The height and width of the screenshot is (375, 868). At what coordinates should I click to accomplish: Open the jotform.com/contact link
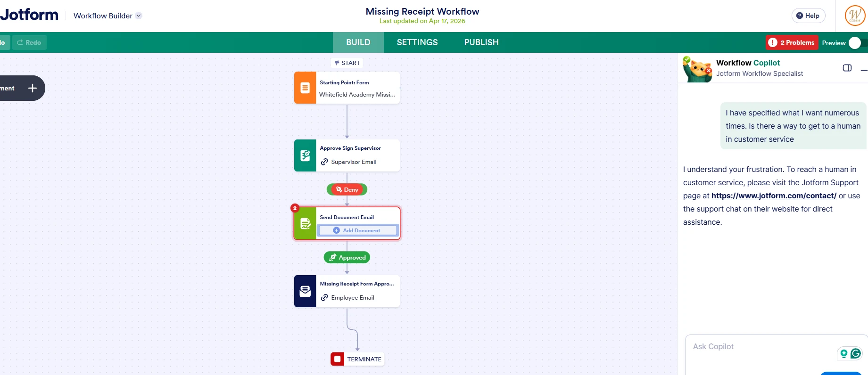pyautogui.click(x=774, y=196)
